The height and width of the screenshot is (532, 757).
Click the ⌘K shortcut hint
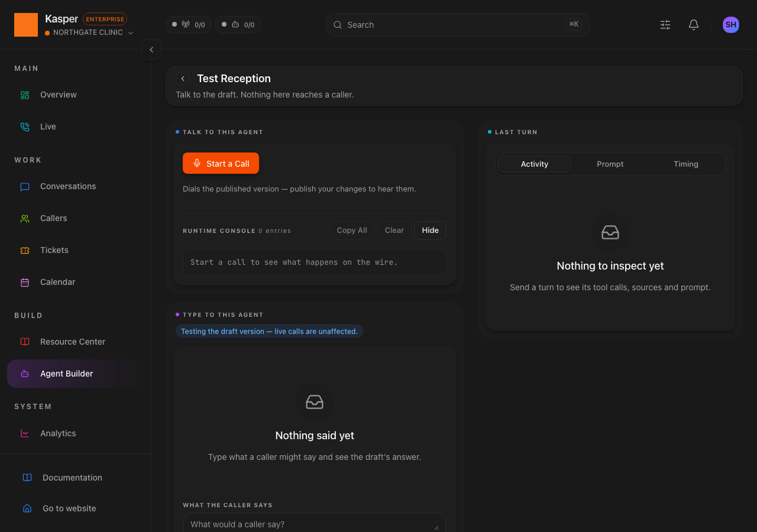(574, 24)
